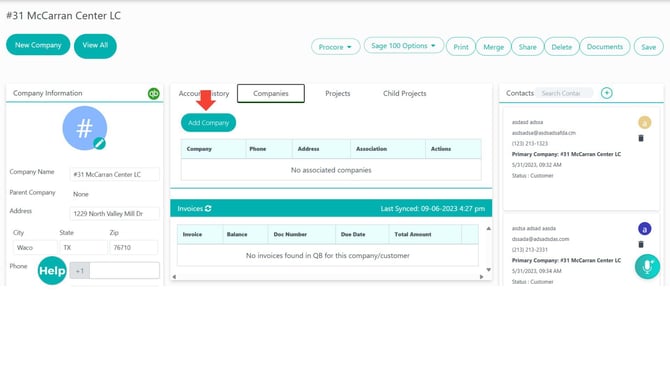The image size is (670, 376).
Task: Activate the microphone voice button
Action: click(647, 267)
